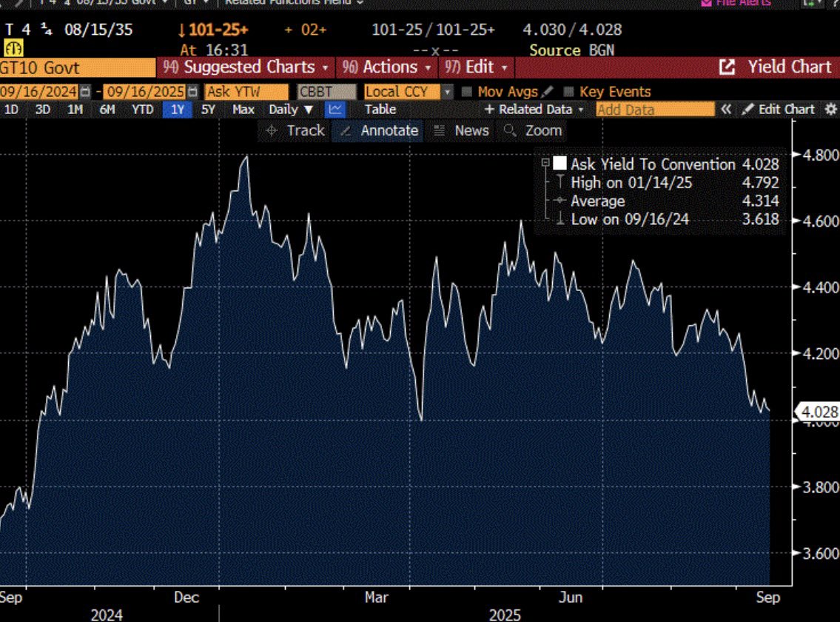Select the Zoom magnifier tool
The width and height of the screenshot is (840, 622).
533,131
